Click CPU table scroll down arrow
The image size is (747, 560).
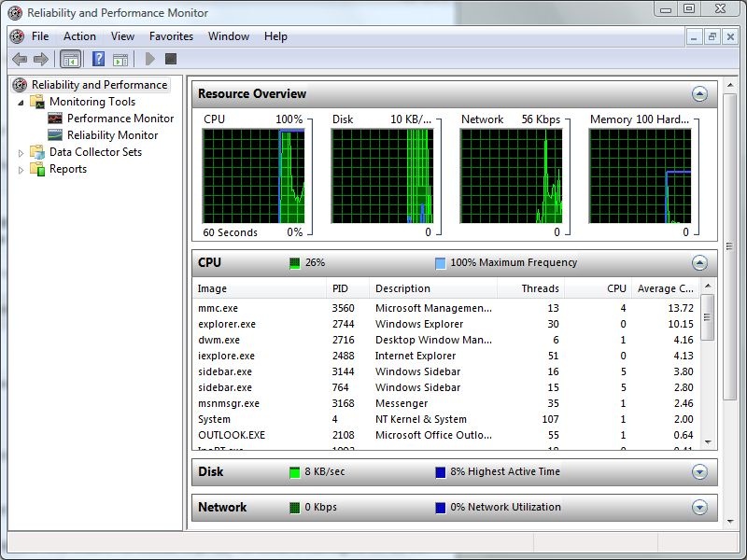708,442
